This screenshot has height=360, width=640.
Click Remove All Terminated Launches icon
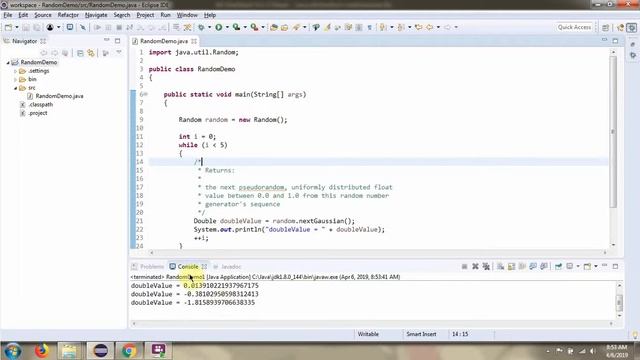tap(486, 267)
